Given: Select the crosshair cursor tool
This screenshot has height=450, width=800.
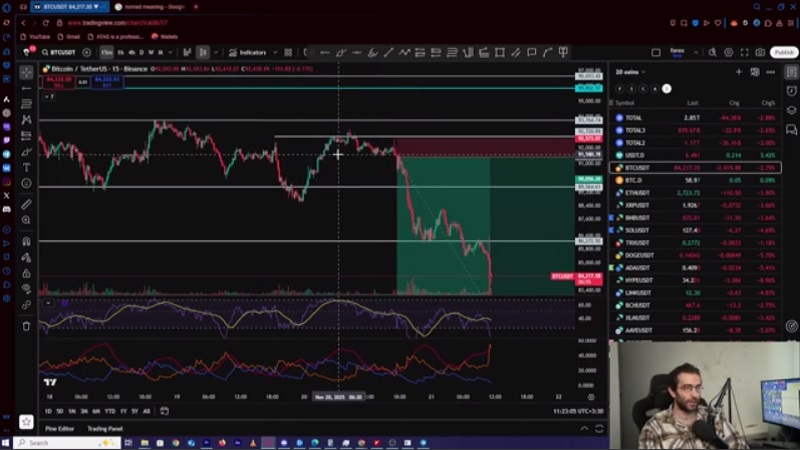Looking at the screenshot, I should tap(27, 73).
